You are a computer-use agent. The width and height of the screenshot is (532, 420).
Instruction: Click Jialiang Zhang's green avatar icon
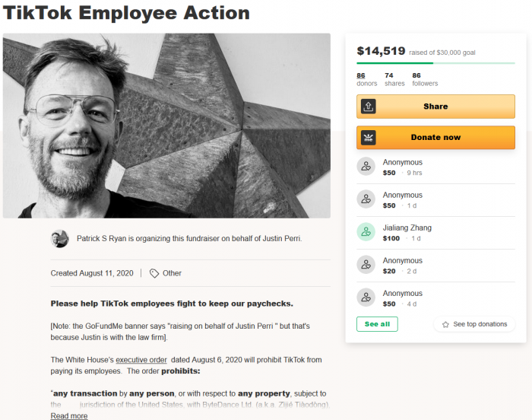click(x=366, y=232)
